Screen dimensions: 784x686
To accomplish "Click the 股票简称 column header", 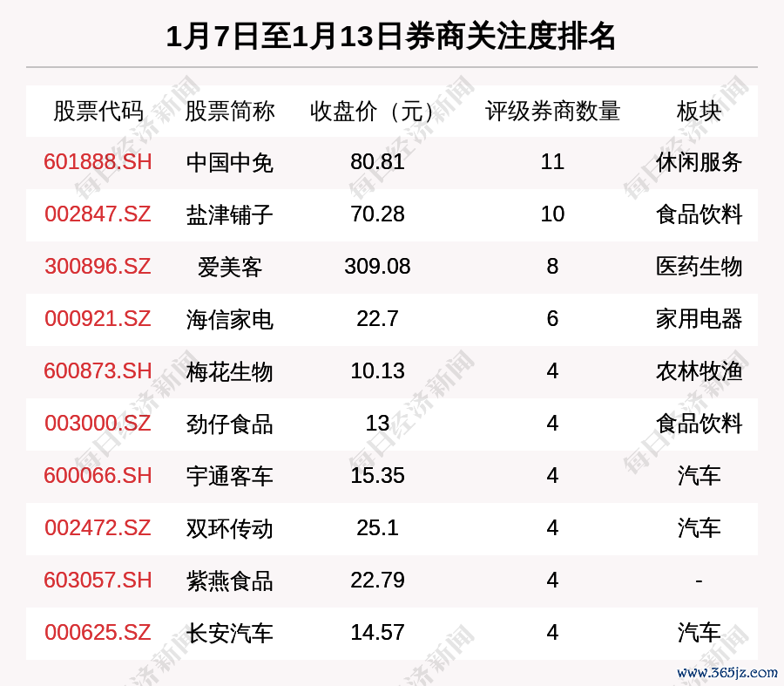I will (229, 111).
